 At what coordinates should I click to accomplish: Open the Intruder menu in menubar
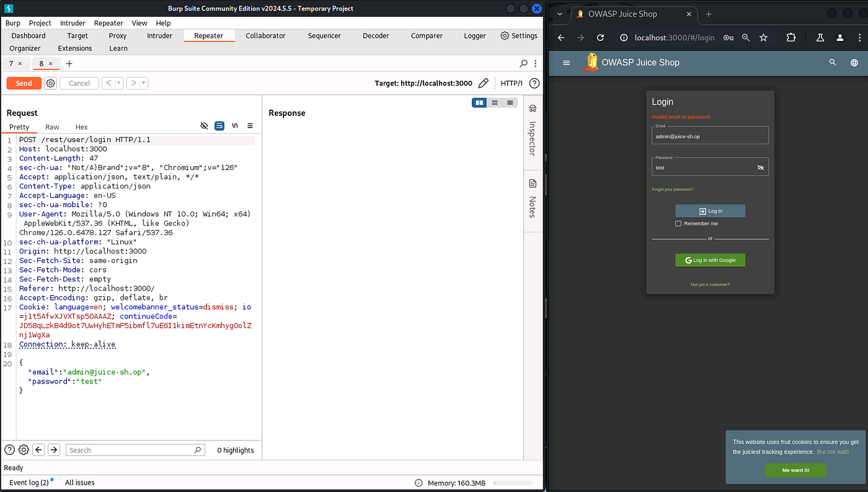click(73, 23)
